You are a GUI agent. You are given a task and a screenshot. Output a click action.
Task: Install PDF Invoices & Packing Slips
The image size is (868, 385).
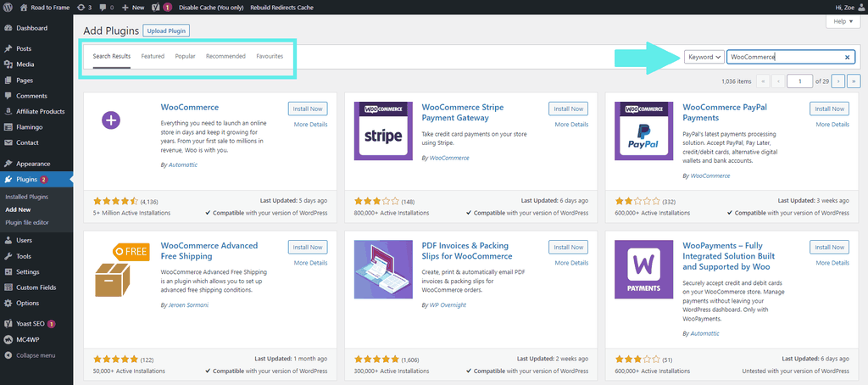pos(569,247)
